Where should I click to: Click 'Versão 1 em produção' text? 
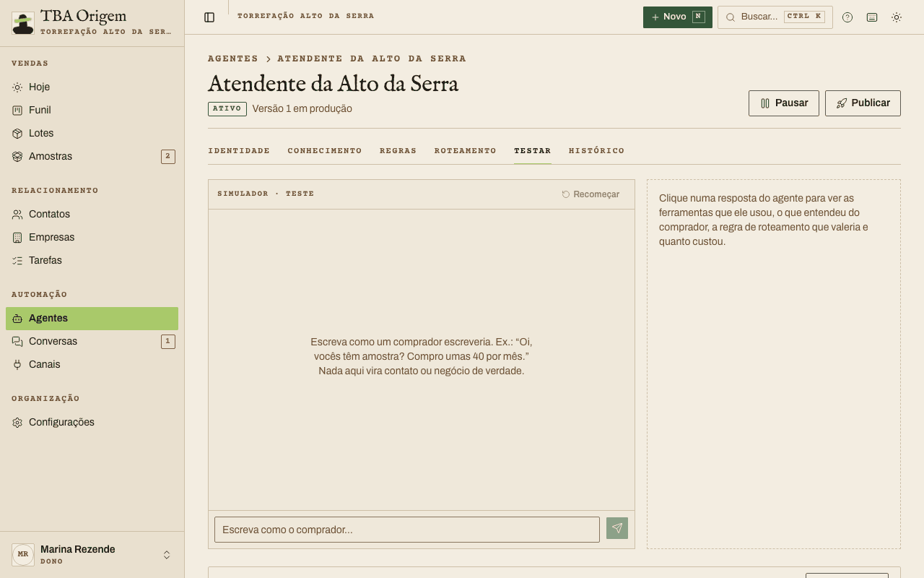pyautogui.click(x=302, y=109)
